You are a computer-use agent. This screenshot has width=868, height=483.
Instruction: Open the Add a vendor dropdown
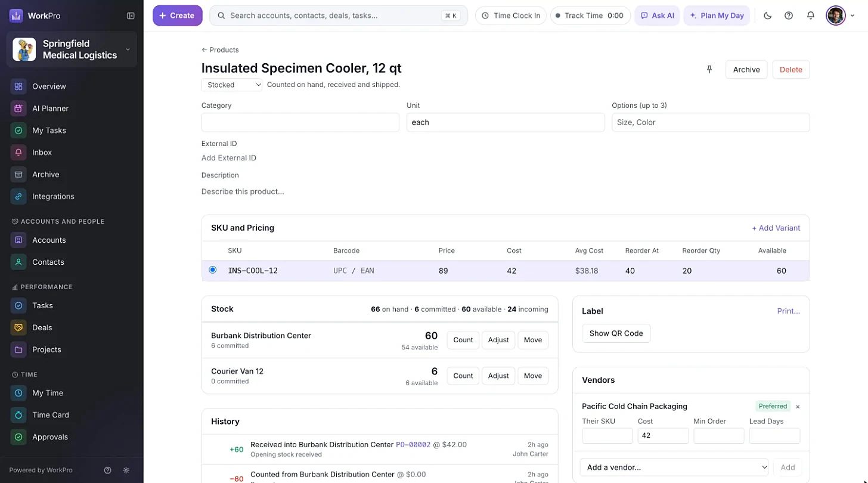[x=674, y=467]
